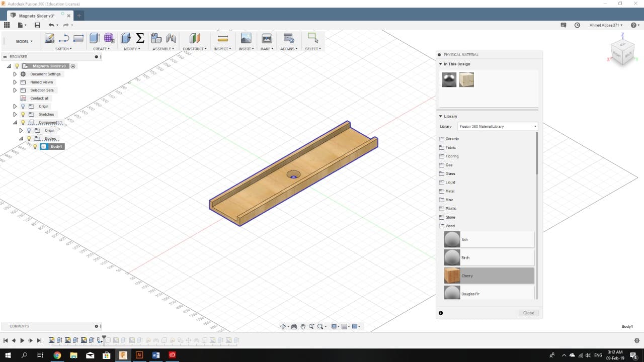This screenshot has width=644, height=362.
Task: Activate the Magnets Slider v3 radio button
Action: 73,66
